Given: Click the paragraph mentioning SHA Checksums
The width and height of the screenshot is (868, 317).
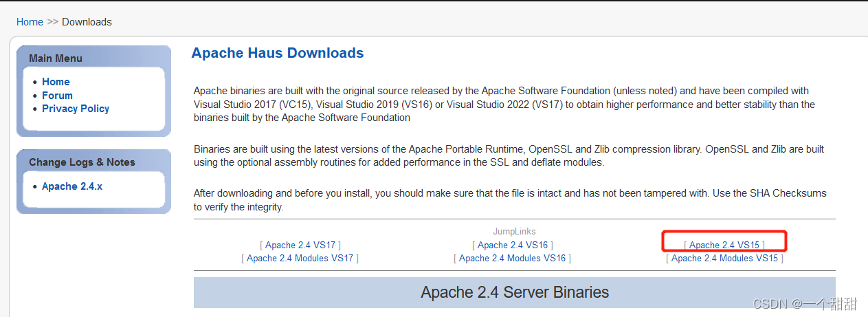Looking at the screenshot, I should click(510, 200).
